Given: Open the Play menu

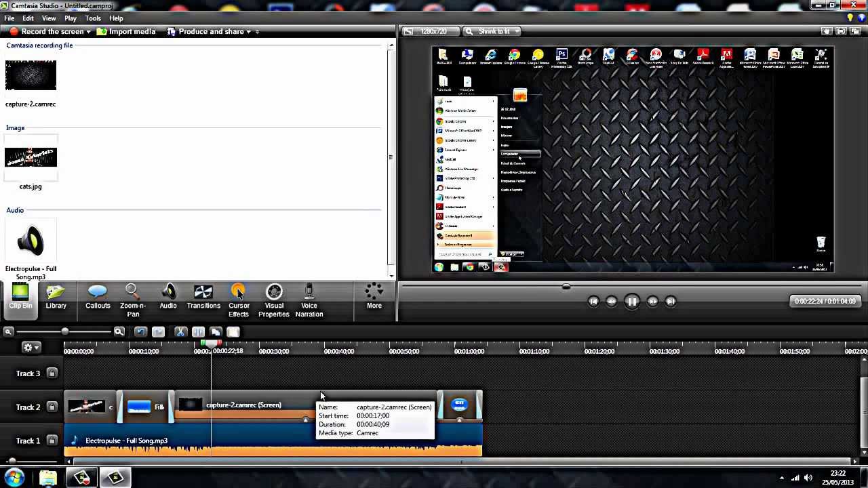Looking at the screenshot, I should (71, 18).
